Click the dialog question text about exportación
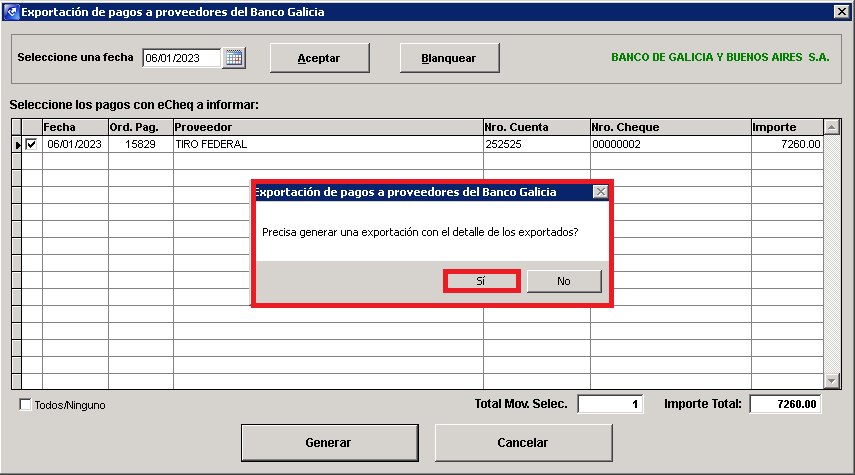The image size is (855, 475). pyautogui.click(x=420, y=232)
